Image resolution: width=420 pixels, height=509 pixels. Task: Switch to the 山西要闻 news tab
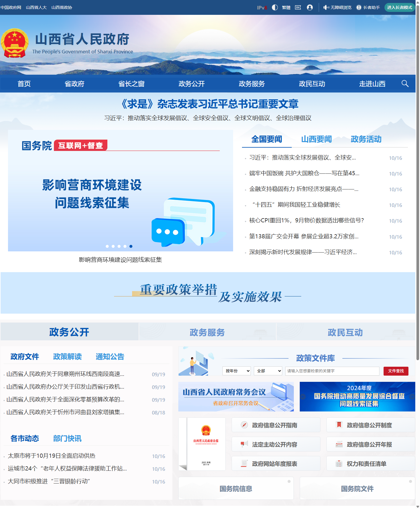click(316, 139)
